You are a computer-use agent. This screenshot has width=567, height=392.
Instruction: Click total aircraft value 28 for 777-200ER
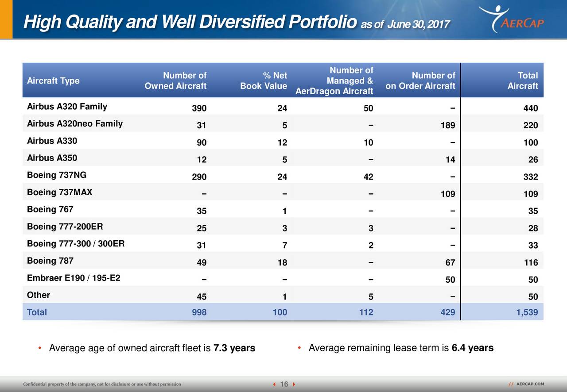[533, 229]
